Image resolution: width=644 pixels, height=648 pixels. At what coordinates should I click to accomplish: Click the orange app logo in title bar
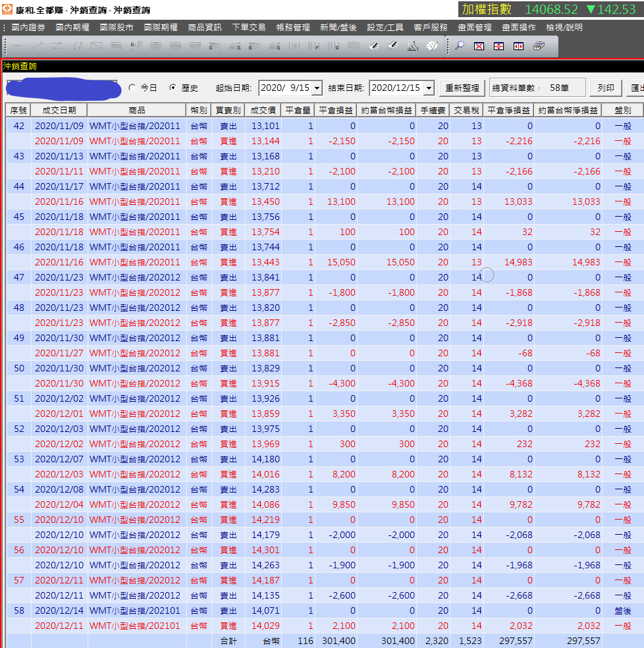pyautogui.click(x=7, y=9)
